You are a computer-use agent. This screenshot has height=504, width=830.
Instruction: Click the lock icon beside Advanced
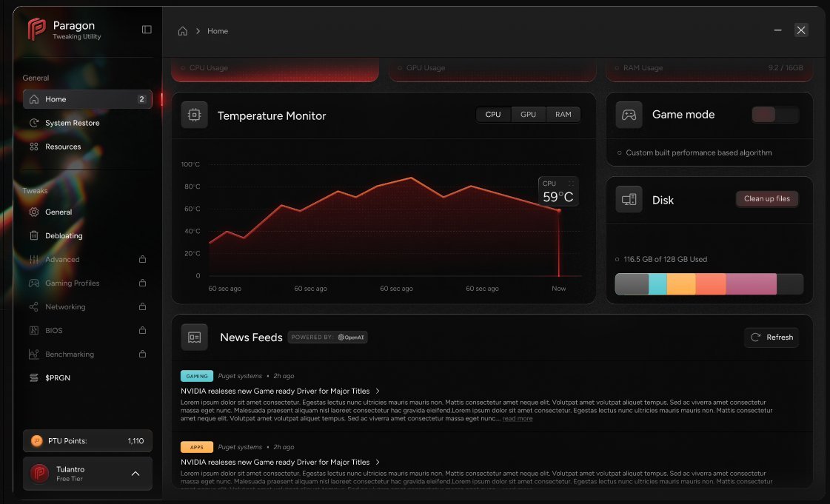(x=142, y=259)
